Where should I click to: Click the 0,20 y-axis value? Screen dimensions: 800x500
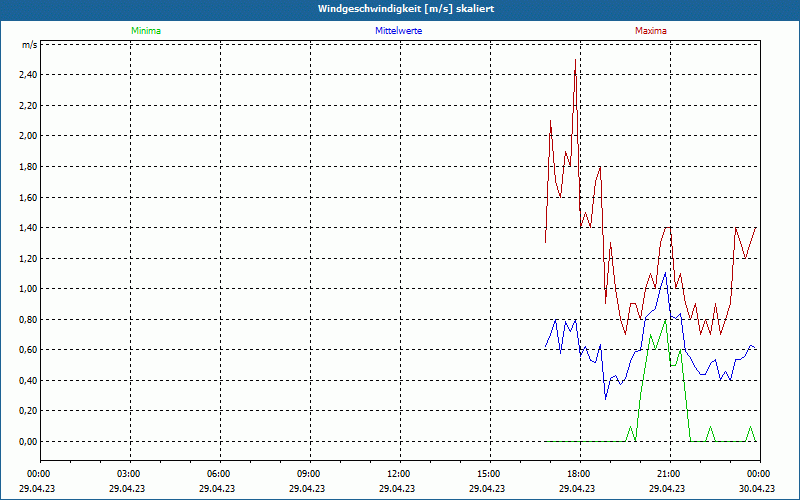28,411
